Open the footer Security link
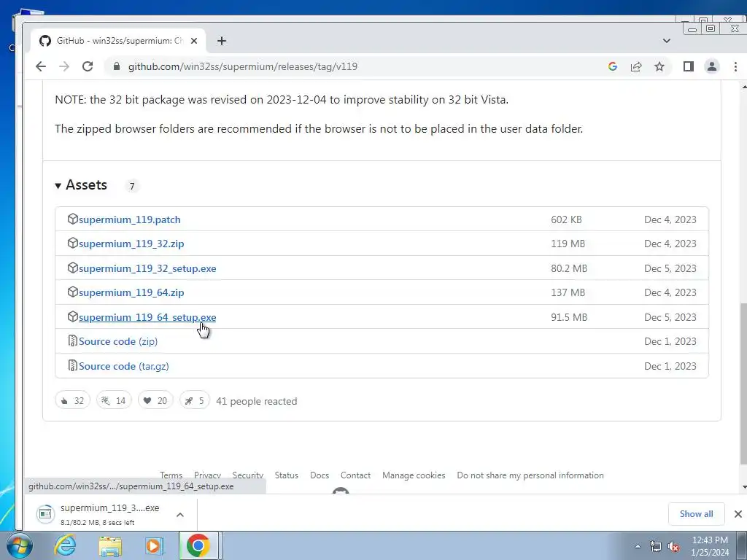The width and height of the screenshot is (747, 560). coord(248,475)
